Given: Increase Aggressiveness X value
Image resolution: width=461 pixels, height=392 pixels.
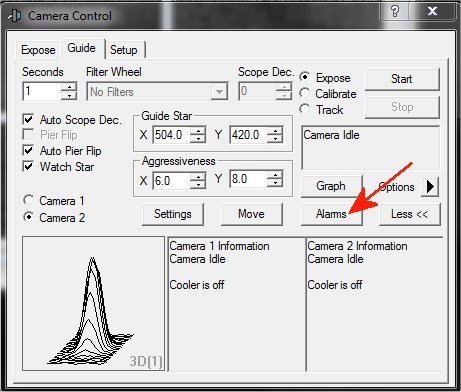Looking at the screenshot, I should pyautogui.click(x=198, y=176).
